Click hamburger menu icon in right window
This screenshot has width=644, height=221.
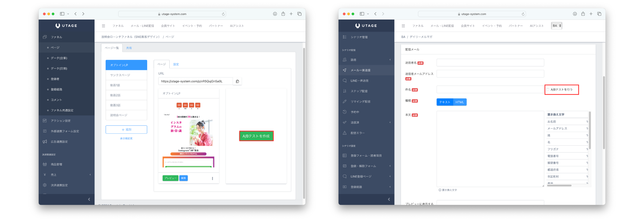pyautogui.click(x=403, y=26)
